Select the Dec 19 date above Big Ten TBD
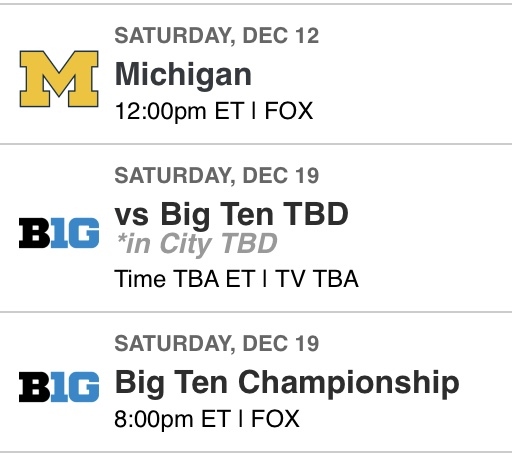 coord(217,176)
